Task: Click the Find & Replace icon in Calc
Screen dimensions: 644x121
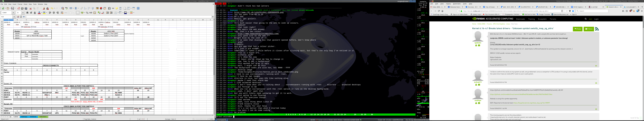Action: click(x=63, y=8)
